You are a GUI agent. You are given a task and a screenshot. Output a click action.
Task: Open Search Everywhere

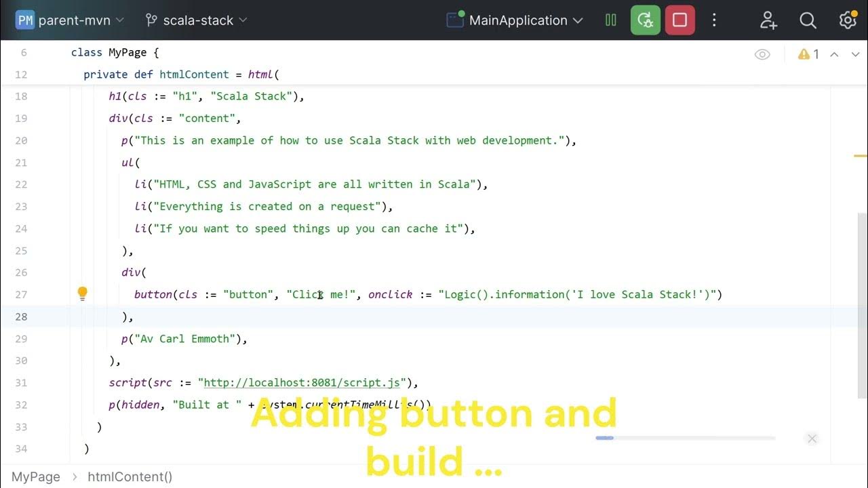tap(808, 20)
